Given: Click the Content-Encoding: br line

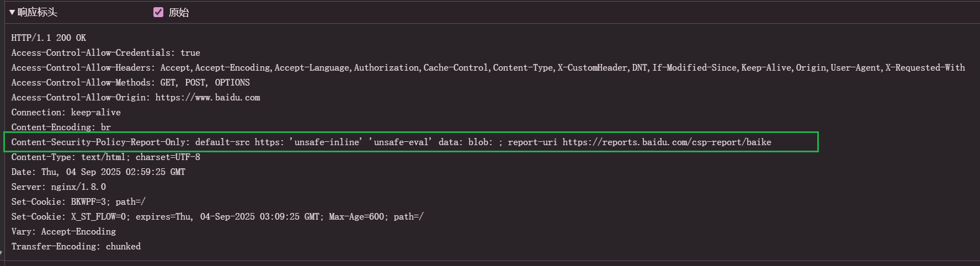Looking at the screenshot, I should (61, 127).
